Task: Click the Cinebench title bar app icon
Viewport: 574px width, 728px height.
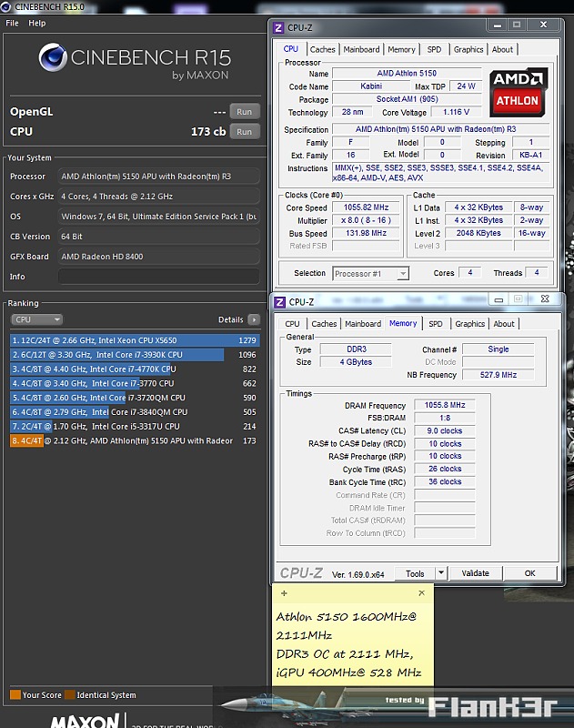Action: pos(6,6)
